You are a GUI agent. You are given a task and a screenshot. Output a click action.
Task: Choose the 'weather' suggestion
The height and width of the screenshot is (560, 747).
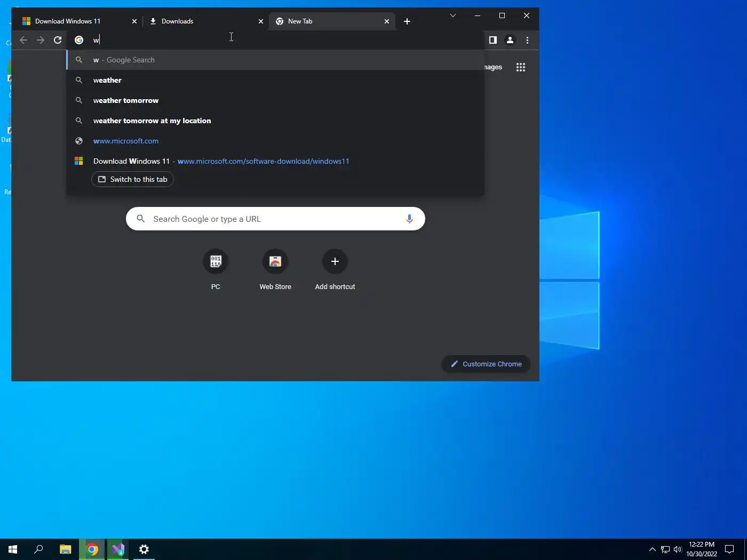(275, 80)
